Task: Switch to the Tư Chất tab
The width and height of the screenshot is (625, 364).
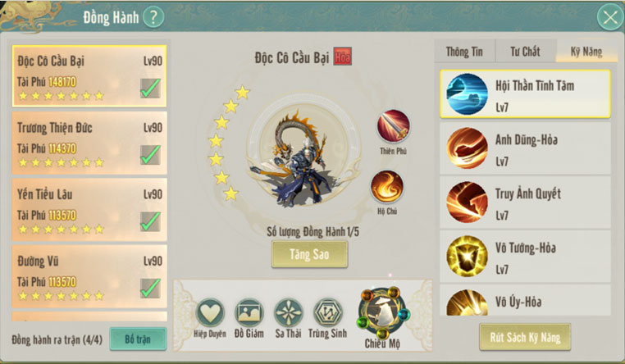Action: tap(526, 52)
